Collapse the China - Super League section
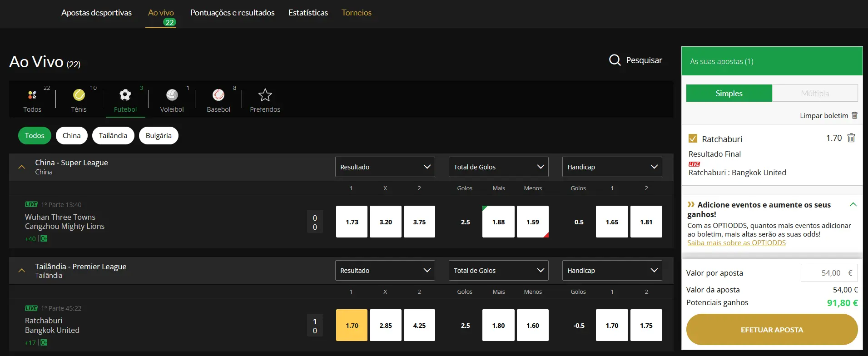 [x=21, y=167]
